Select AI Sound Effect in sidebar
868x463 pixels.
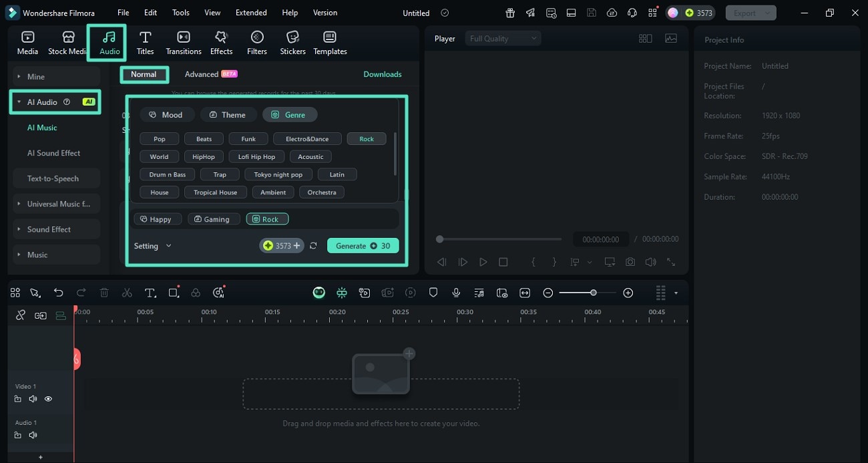click(53, 153)
